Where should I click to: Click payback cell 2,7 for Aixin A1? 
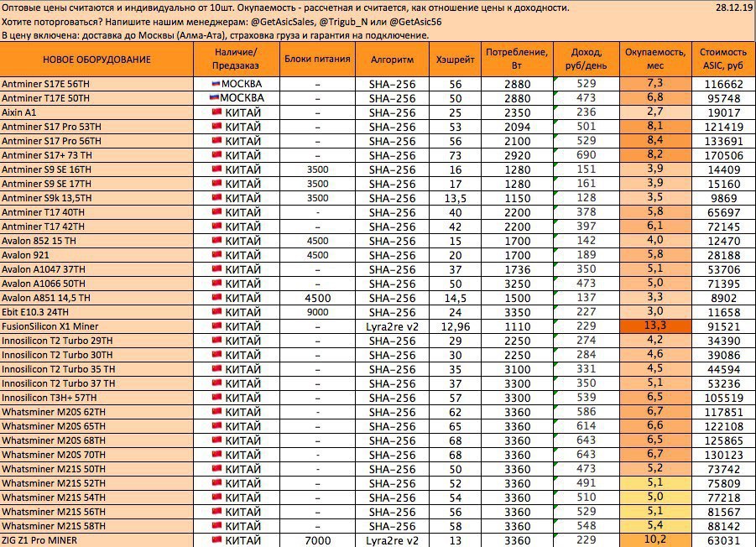tap(655, 112)
